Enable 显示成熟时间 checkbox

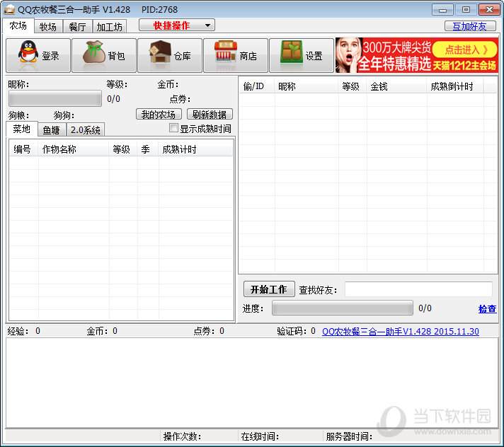tap(173, 128)
